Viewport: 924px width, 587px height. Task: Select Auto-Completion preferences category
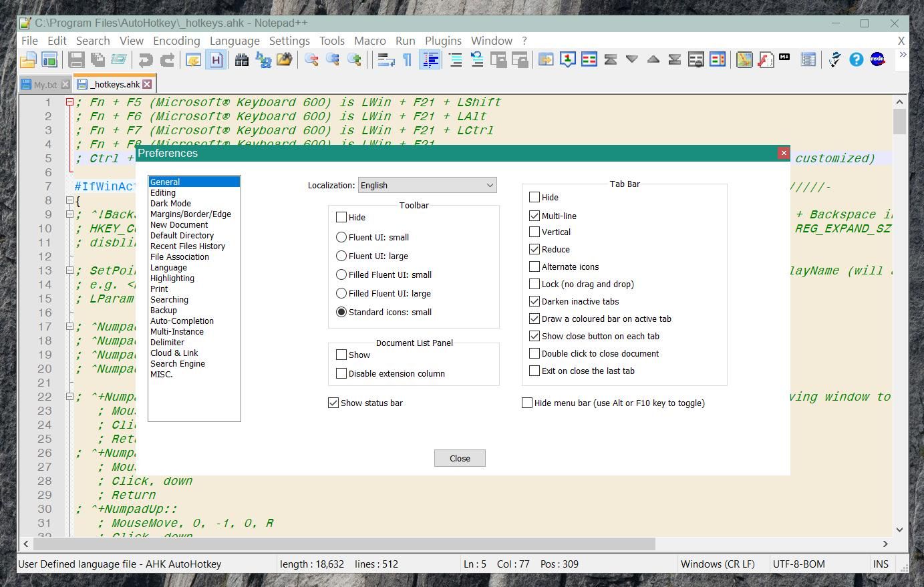(182, 321)
